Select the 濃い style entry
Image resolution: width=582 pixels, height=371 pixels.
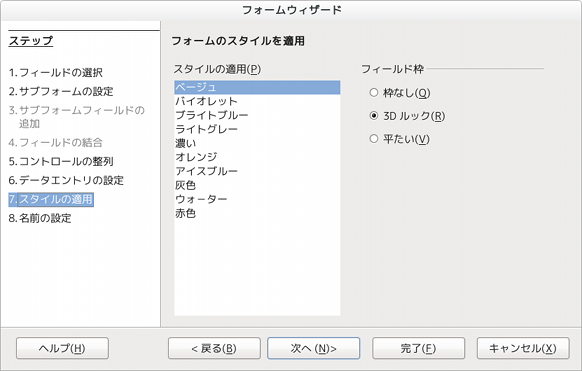[257, 144]
